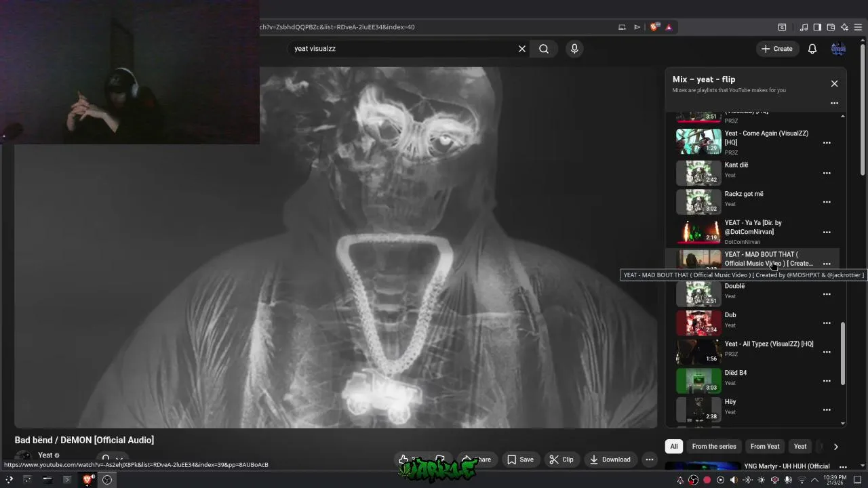Select the All filter chip

click(x=674, y=446)
